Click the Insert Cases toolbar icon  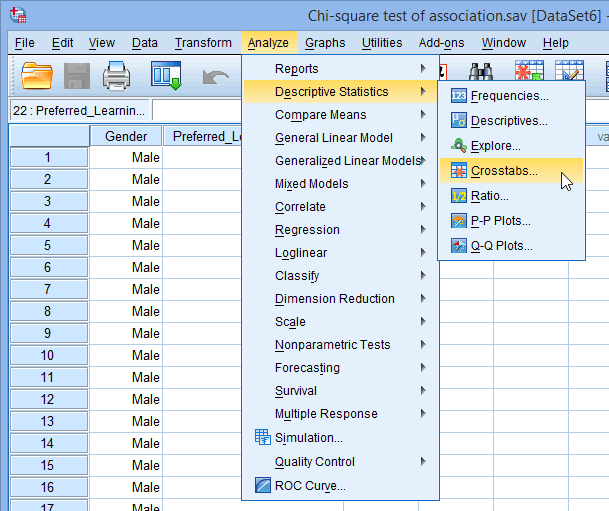tap(529, 70)
